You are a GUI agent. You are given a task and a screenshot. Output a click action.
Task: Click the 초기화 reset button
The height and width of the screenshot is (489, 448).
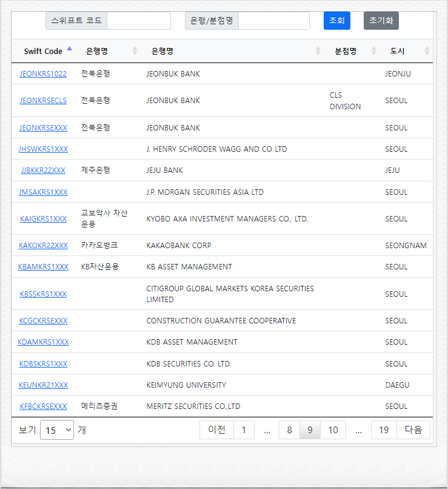tap(381, 21)
